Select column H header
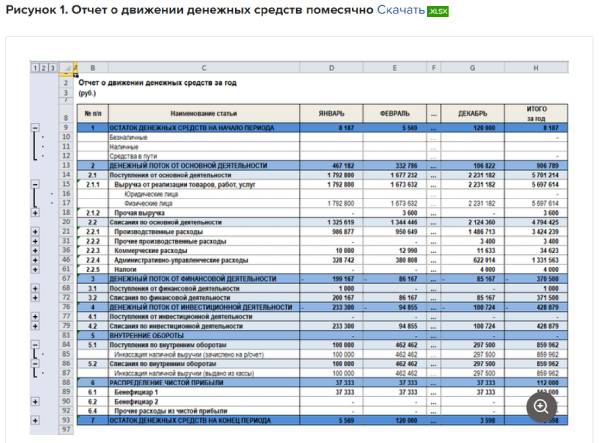This screenshot has width=600, height=443. click(x=536, y=68)
